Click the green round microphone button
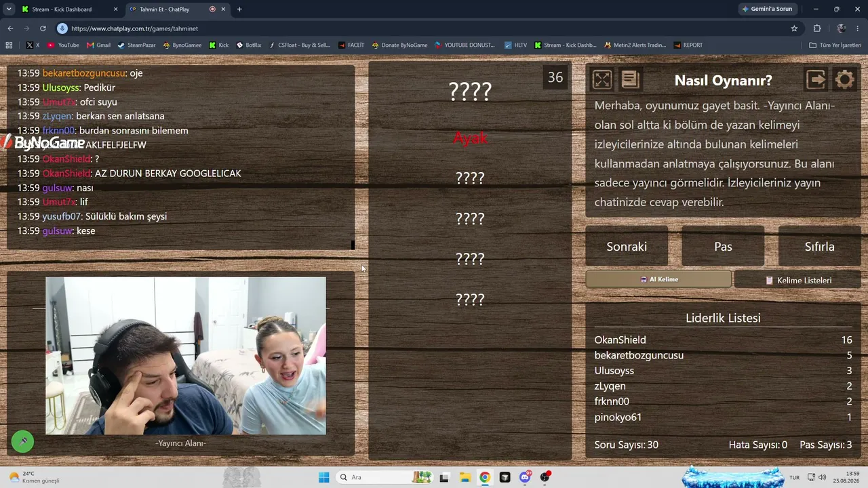The image size is (868, 488). point(22,442)
